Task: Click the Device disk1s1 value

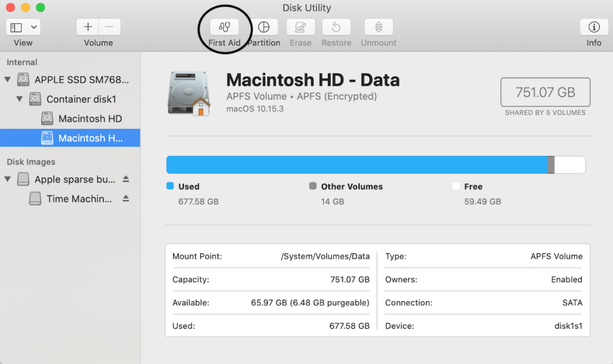Action: 569,326
